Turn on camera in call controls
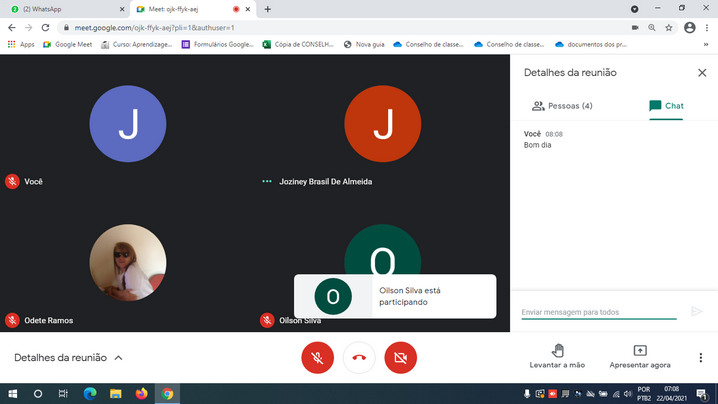Screen dimensions: 718x404 coord(400,357)
